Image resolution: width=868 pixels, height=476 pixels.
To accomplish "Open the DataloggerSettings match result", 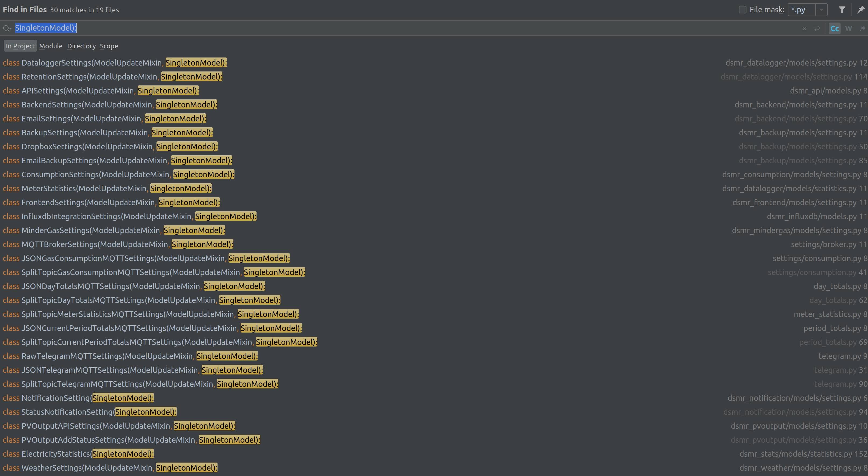I will (115, 63).
